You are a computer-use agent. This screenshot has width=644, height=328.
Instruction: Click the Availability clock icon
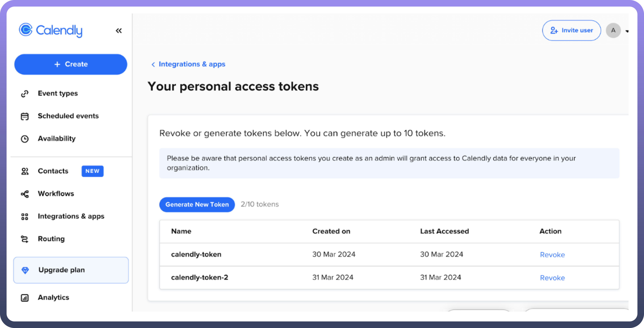coord(25,139)
